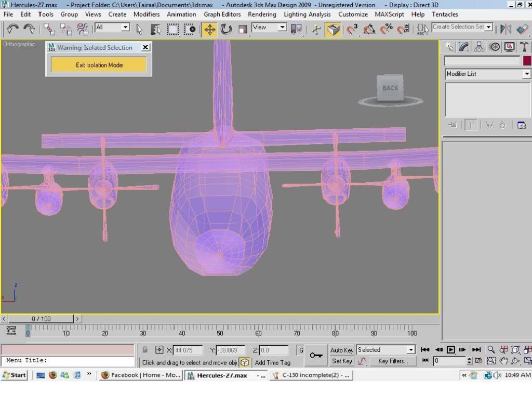Image resolution: width=532 pixels, height=394 pixels.
Task: Open the Rendering menu
Action: click(x=262, y=14)
